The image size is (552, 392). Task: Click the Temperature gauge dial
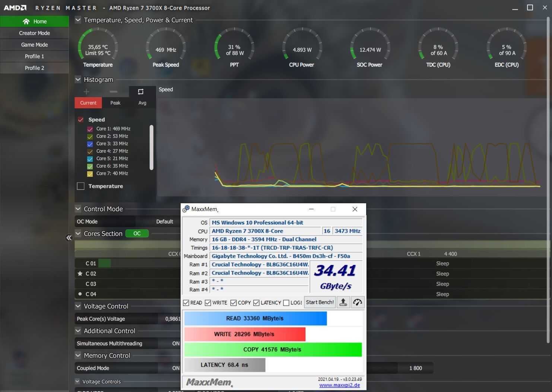pyautogui.click(x=98, y=44)
